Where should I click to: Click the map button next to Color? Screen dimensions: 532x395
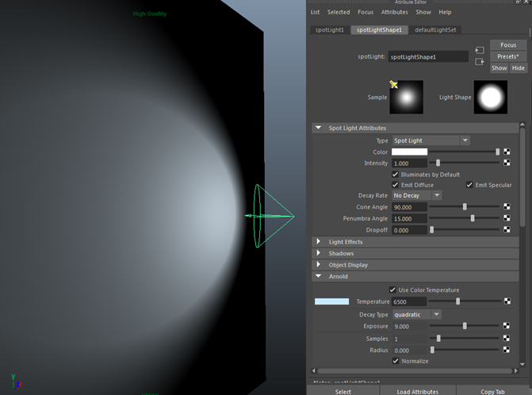(507, 151)
